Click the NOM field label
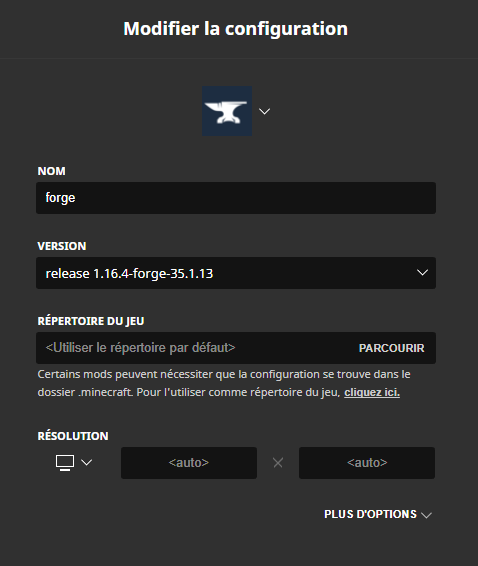 coord(52,171)
